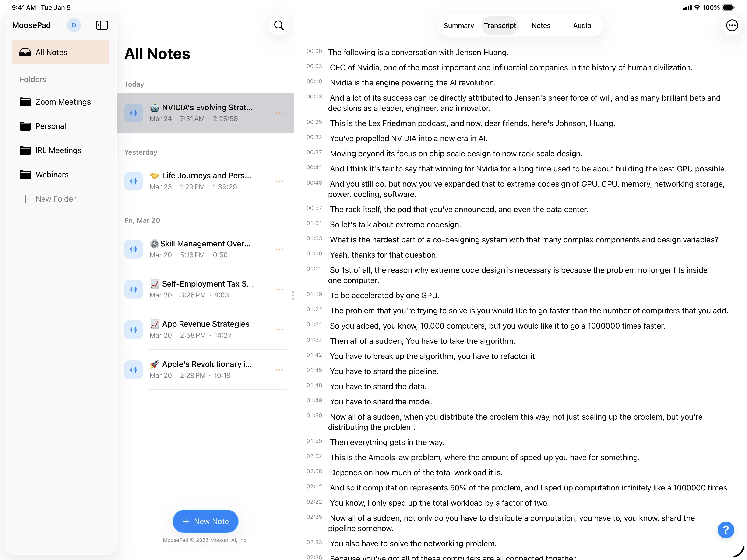
Task: Click the waveform icon of Skill Management note
Action: [133, 249]
